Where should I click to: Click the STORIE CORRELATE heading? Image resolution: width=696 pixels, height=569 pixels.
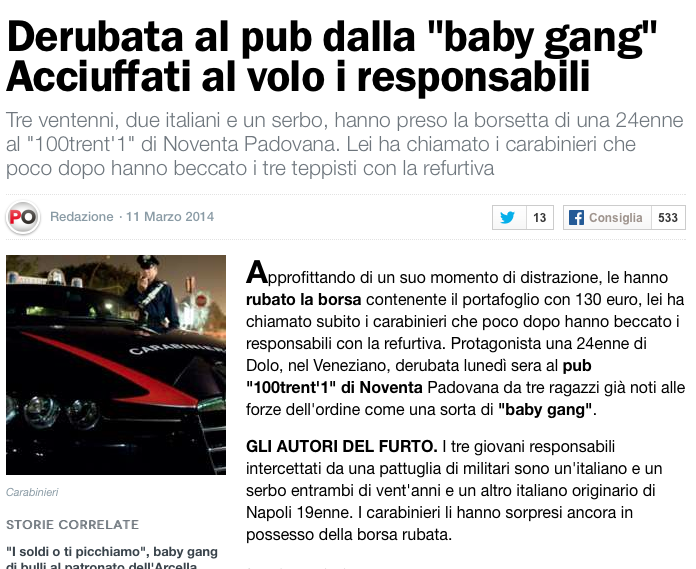(72, 525)
